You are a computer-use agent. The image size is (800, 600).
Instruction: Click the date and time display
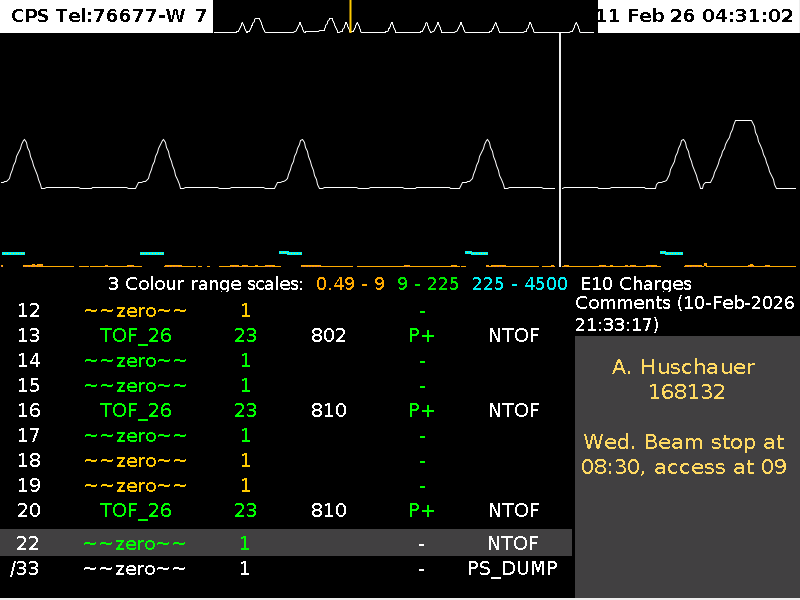[x=698, y=16]
